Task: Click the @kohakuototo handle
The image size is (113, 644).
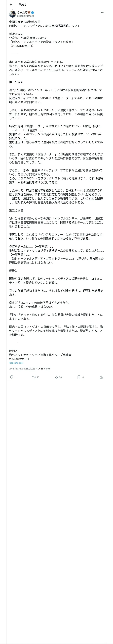Action: [26, 16]
